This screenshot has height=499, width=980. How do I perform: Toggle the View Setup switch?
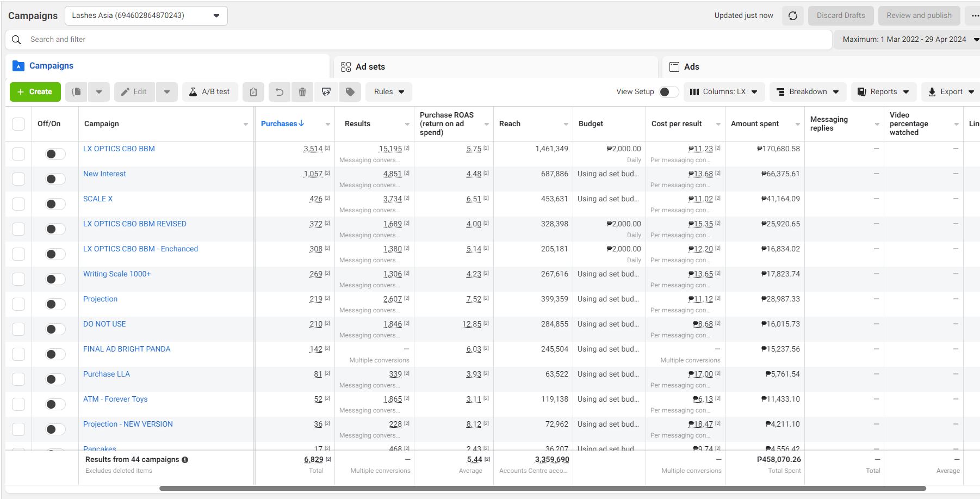668,92
